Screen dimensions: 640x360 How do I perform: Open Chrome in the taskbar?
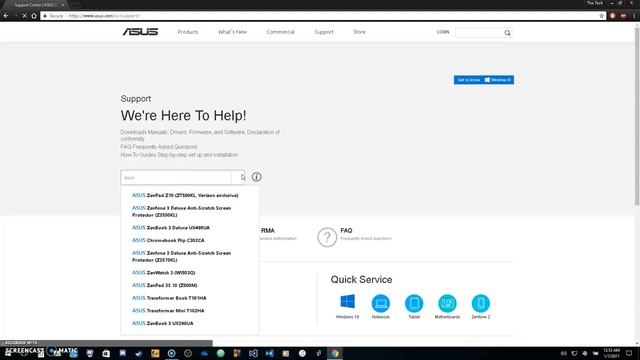point(335,353)
